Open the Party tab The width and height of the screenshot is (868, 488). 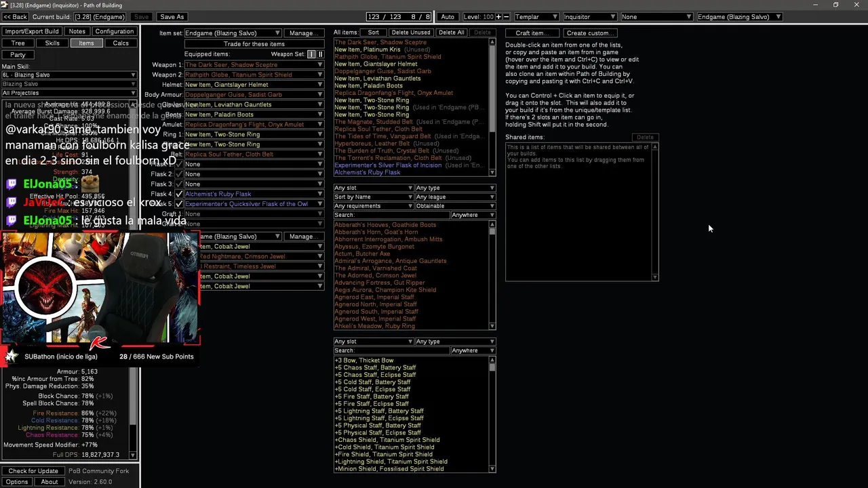18,55
